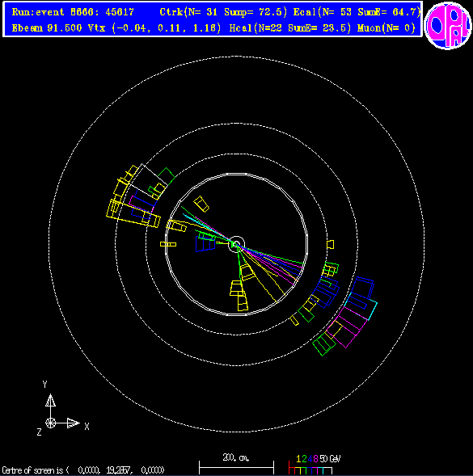Click the small beam pipe circle at center
The image size is (473, 476).
tap(236, 244)
